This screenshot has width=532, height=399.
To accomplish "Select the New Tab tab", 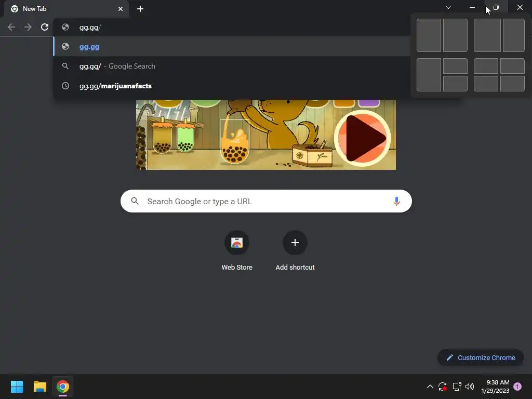I will point(66,9).
